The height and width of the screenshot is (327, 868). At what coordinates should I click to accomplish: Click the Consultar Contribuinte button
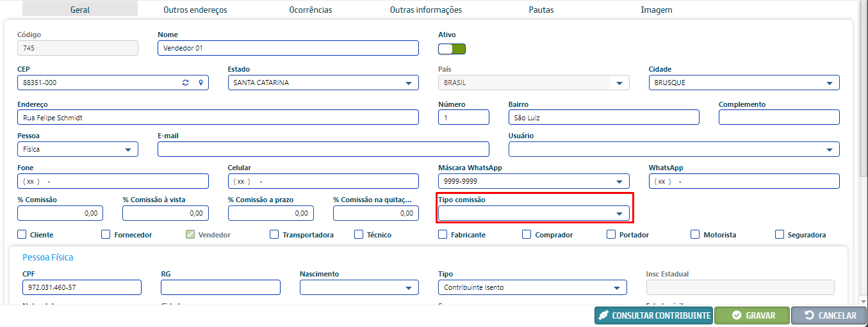[653, 315]
